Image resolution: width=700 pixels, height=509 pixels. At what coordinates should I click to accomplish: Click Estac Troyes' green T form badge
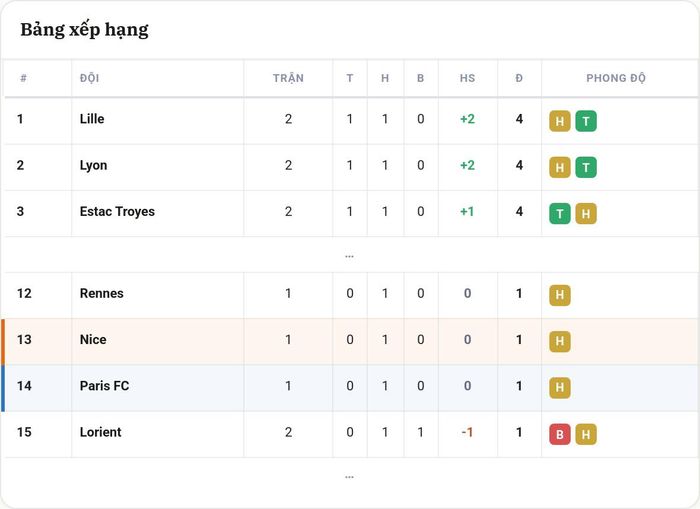click(x=560, y=213)
